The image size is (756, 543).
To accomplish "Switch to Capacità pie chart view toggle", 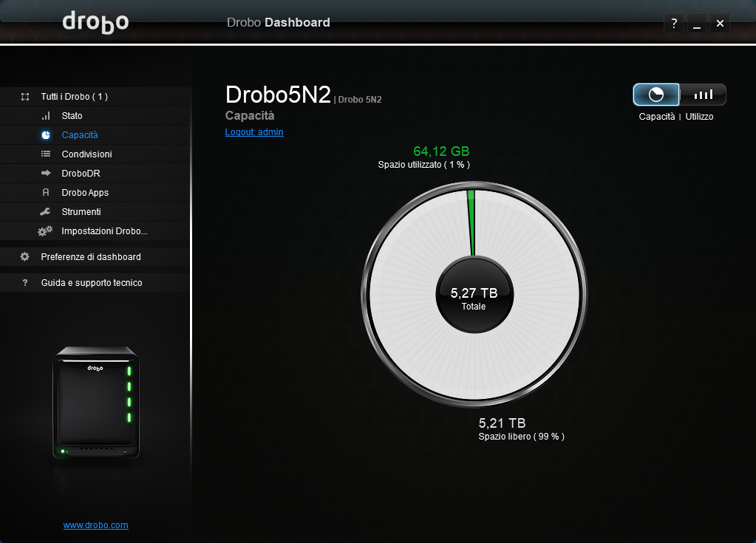I will tap(656, 95).
